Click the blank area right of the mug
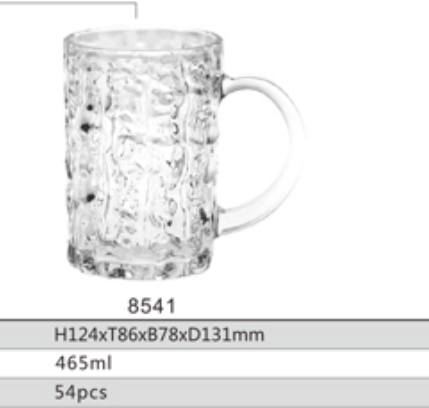Screen dimensions: 429x408 coord(367,150)
